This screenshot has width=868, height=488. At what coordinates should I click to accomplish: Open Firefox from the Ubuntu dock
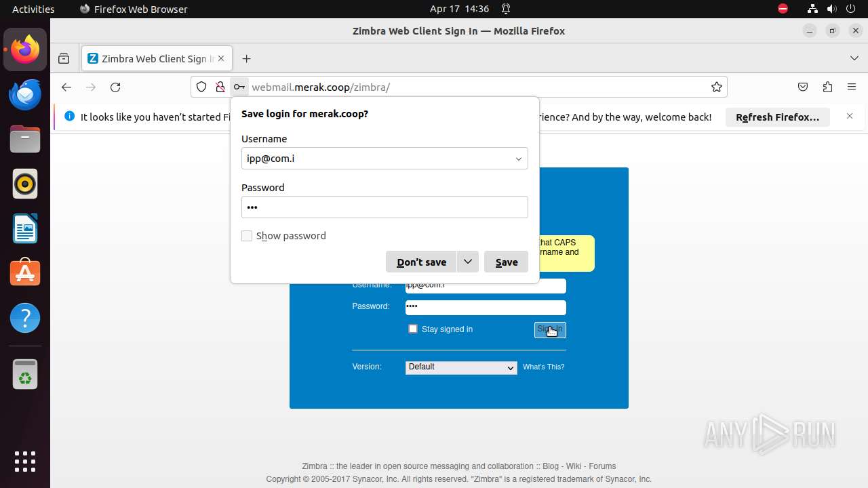click(25, 49)
